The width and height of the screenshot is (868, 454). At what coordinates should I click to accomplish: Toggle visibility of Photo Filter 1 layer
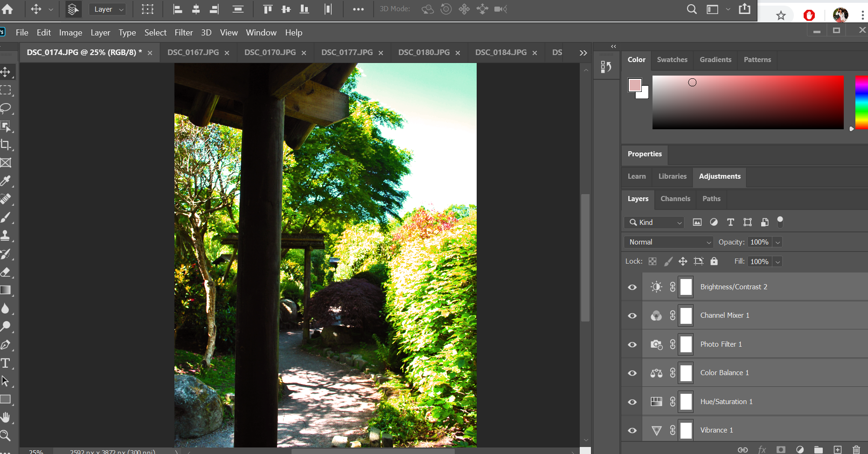[x=632, y=344]
